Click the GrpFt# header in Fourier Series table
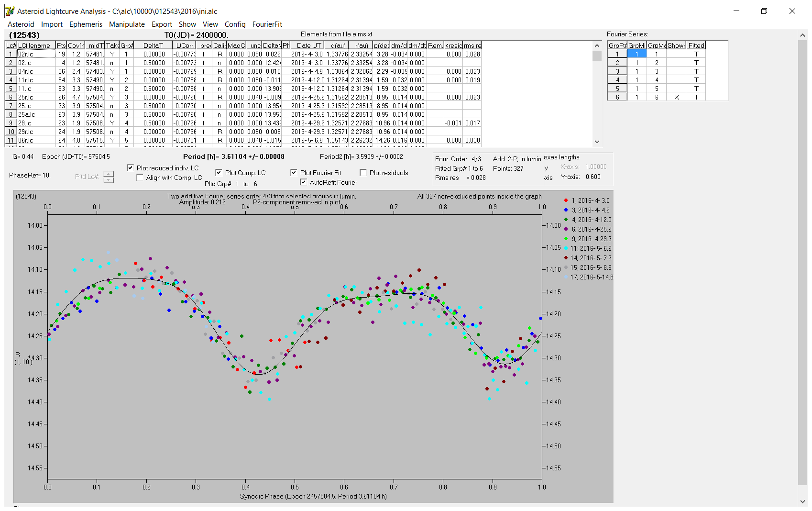This screenshot has width=812, height=511. [617, 45]
